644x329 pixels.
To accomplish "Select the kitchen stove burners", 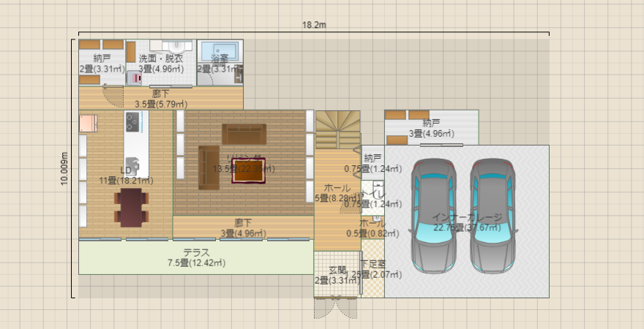I will tap(132, 121).
